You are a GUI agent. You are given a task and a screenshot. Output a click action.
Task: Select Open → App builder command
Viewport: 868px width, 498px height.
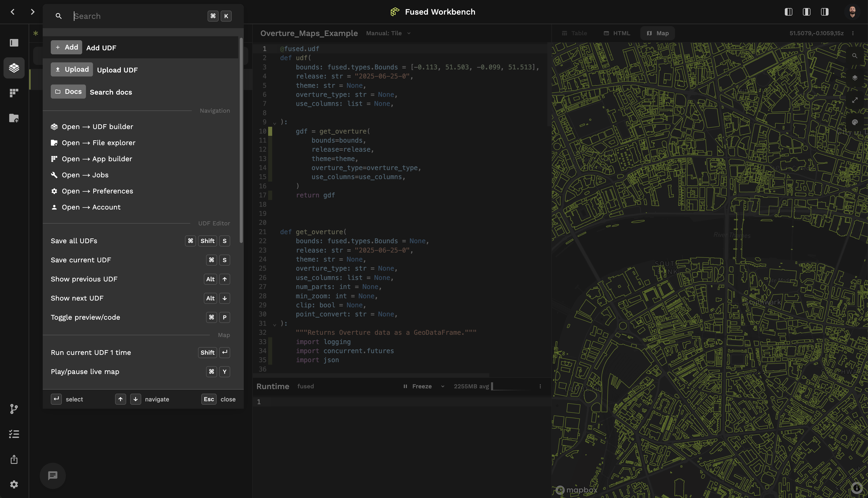point(140,159)
